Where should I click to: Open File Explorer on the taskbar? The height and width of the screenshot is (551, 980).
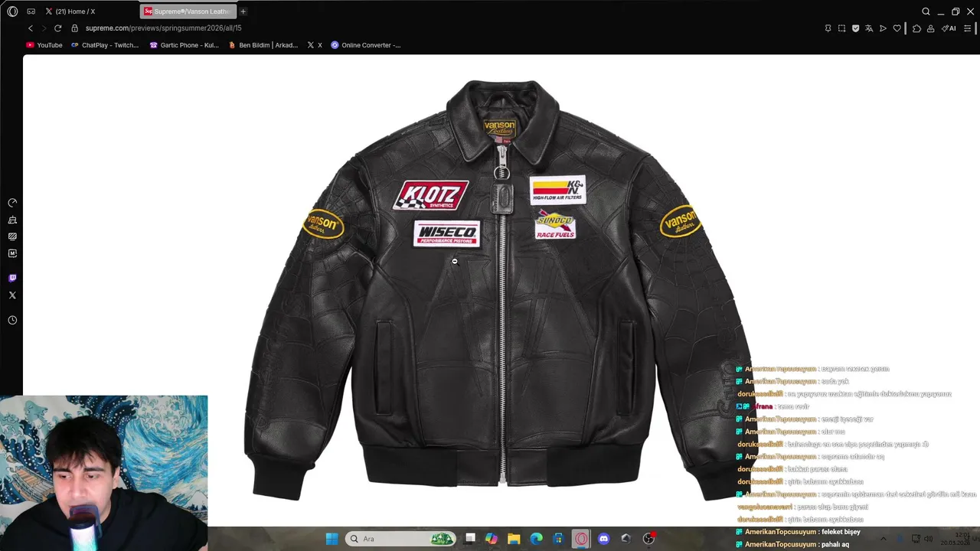pyautogui.click(x=514, y=539)
